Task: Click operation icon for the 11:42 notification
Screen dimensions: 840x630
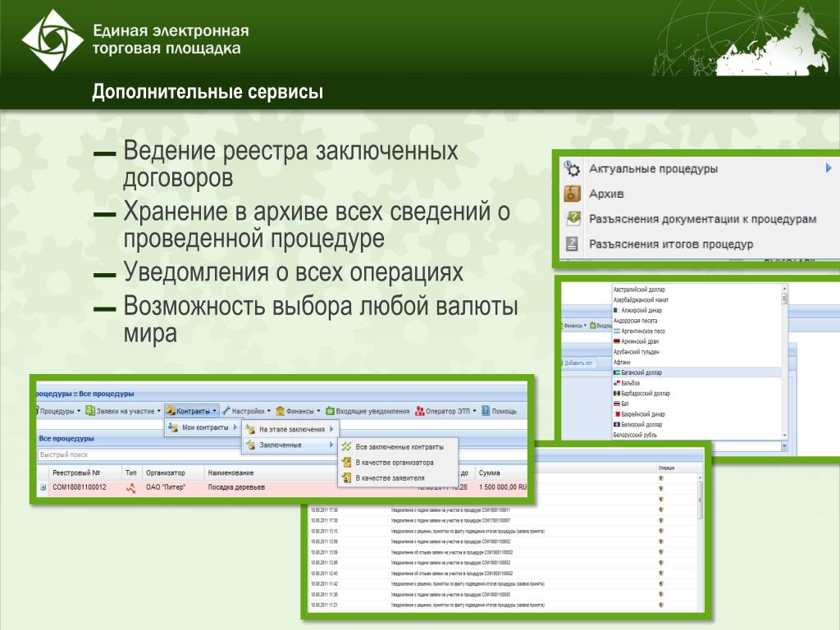Action: [x=660, y=584]
